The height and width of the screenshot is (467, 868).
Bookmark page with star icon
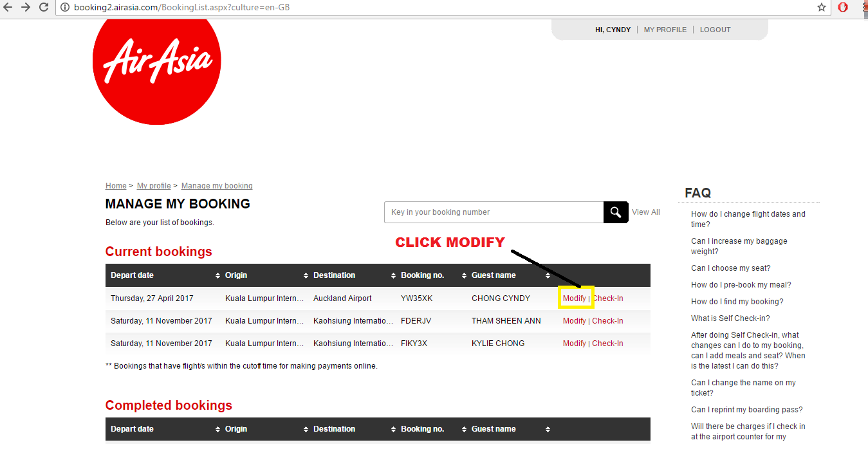pyautogui.click(x=822, y=8)
